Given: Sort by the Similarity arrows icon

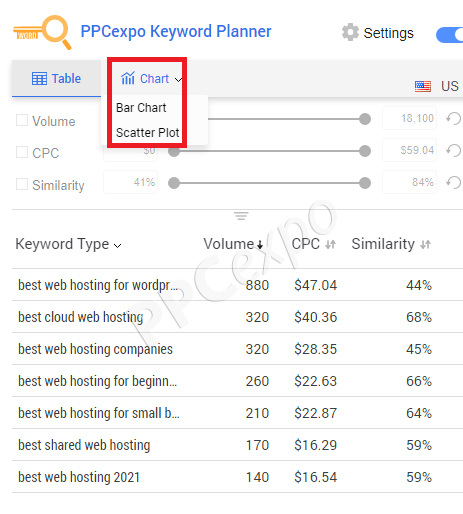Looking at the screenshot, I should point(425,245).
